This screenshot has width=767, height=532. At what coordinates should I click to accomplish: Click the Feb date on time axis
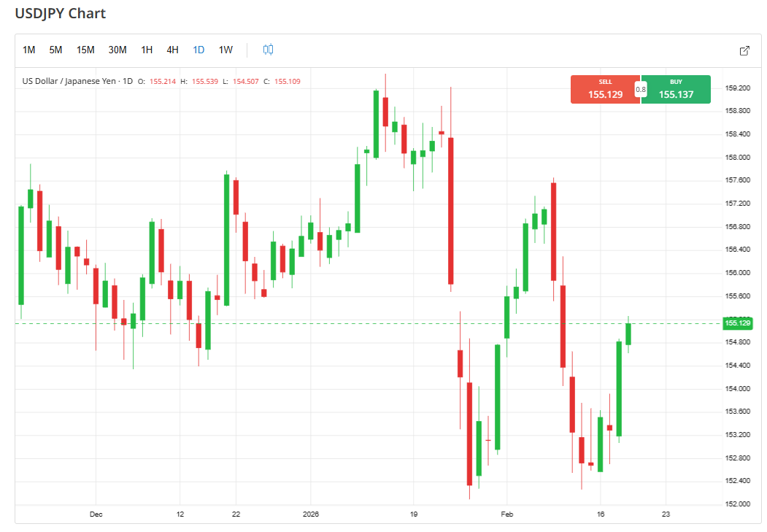click(506, 514)
